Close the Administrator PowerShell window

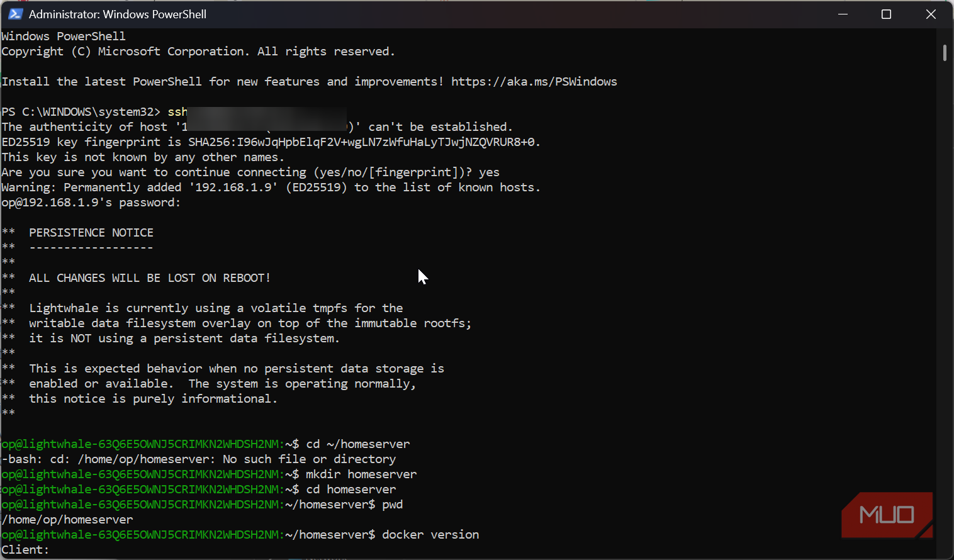931,14
